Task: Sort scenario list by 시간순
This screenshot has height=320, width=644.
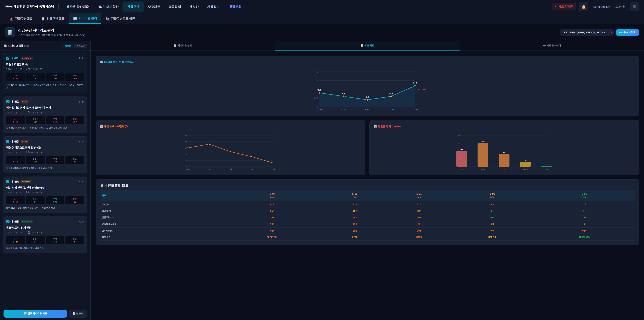Action: pos(67,46)
